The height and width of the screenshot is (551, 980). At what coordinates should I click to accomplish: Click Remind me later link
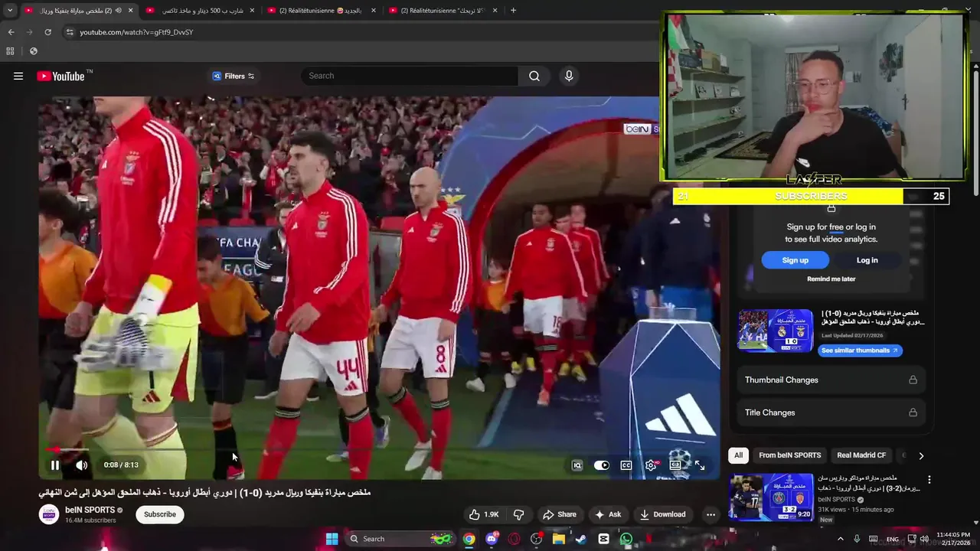[x=831, y=279]
